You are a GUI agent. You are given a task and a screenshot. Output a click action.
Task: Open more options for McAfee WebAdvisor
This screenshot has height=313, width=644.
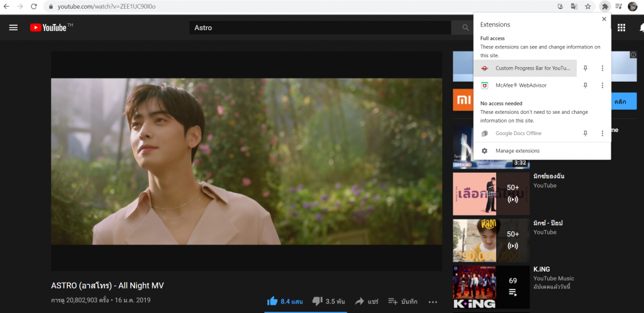point(602,85)
